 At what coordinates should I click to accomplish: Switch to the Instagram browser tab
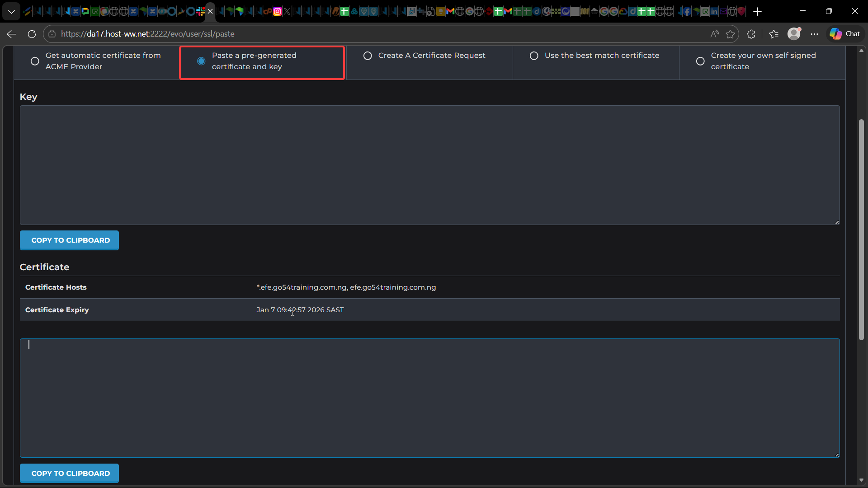278,11
